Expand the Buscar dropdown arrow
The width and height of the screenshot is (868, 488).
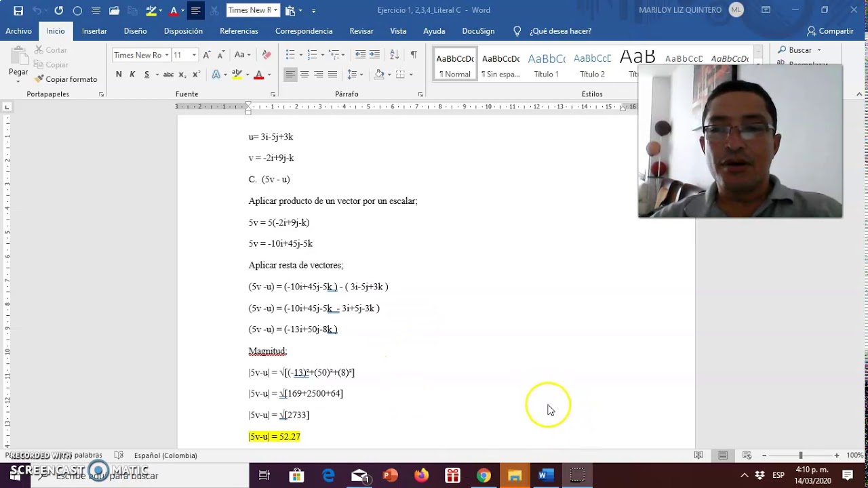[x=819, y=50]
